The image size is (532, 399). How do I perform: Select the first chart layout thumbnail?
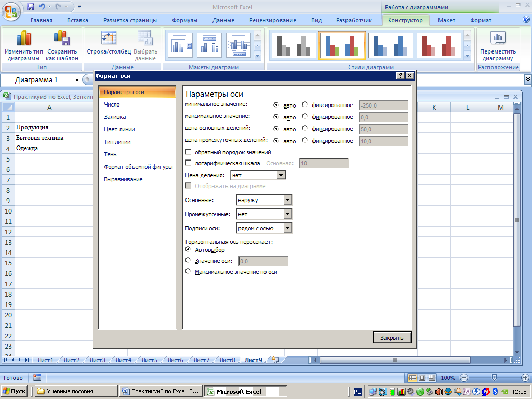[180, 45]
